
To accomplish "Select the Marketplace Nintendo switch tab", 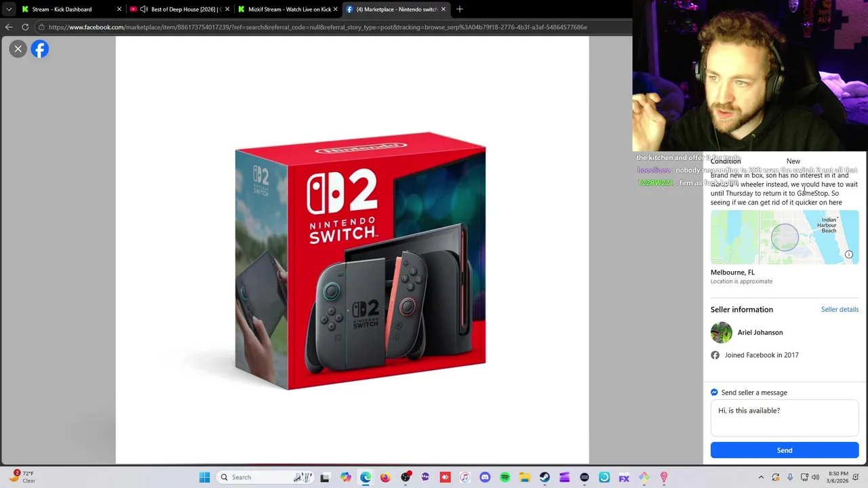I will (396, 9).
